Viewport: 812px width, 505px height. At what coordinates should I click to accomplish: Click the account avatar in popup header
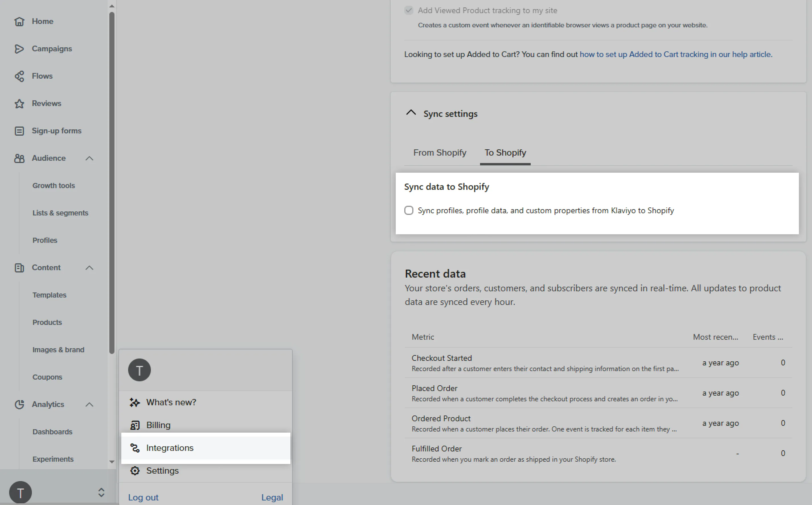[x=140, y=370]
